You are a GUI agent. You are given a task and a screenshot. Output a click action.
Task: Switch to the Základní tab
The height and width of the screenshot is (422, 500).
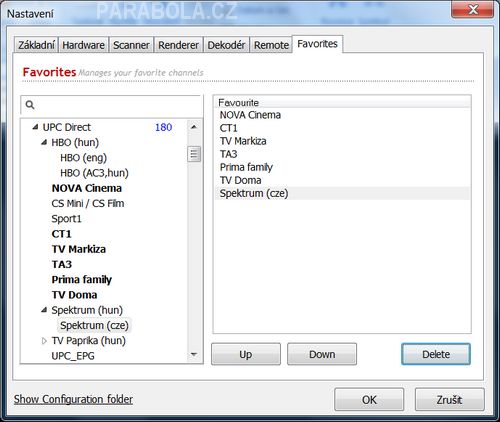coord(36,45)
